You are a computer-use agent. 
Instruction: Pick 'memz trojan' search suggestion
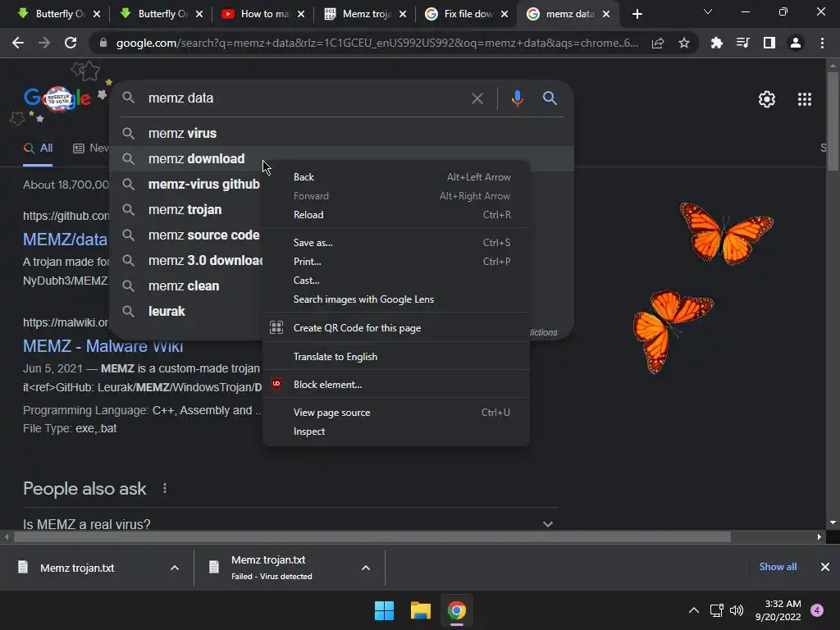[186, 209]
